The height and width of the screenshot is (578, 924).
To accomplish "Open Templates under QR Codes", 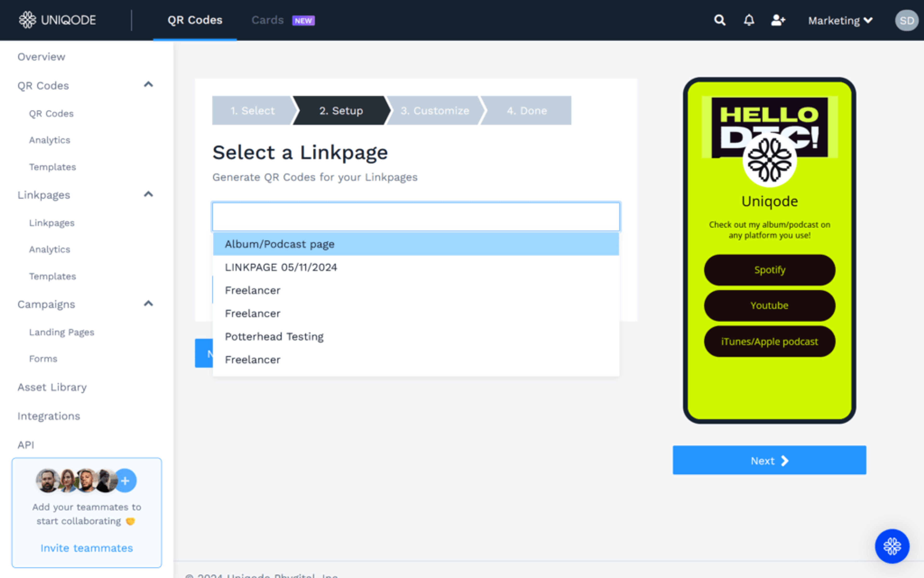I will pyautogui.click(x=52, y=167).
